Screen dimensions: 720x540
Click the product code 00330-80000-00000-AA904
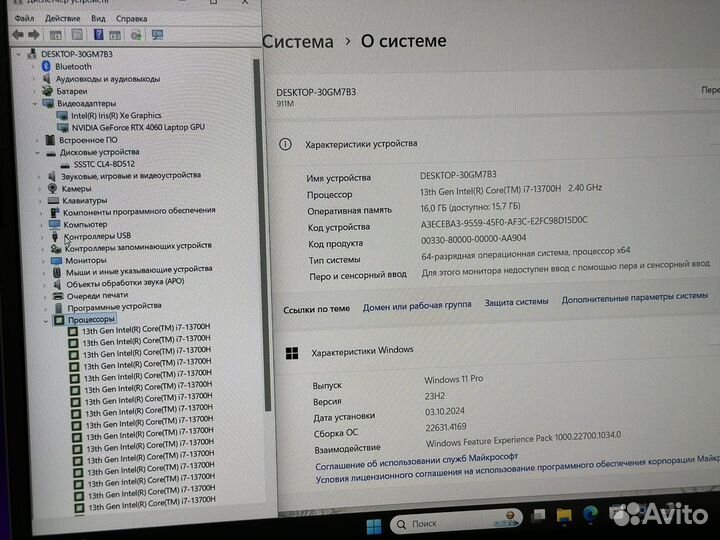473,239
